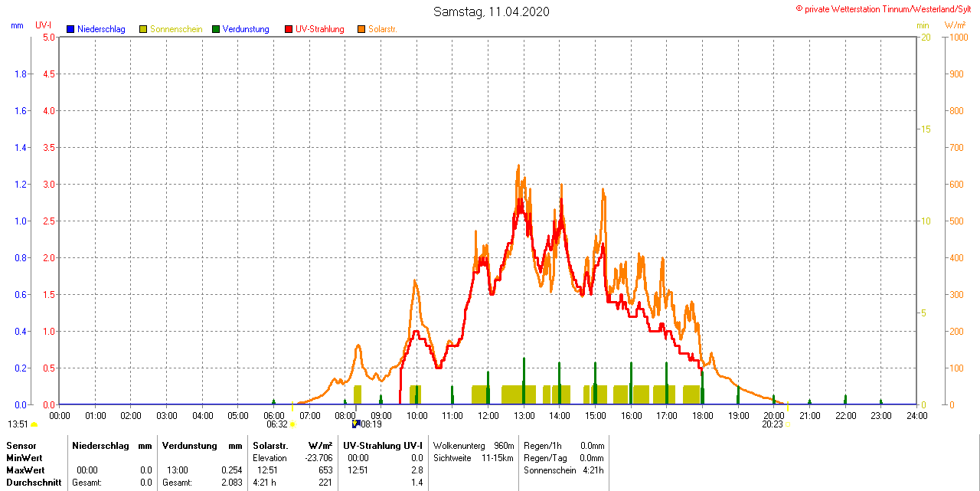The width and height of the screenshot is (980, 491).
Task: Click the 18:00 time axis label
Action: [x=702, y=415]
